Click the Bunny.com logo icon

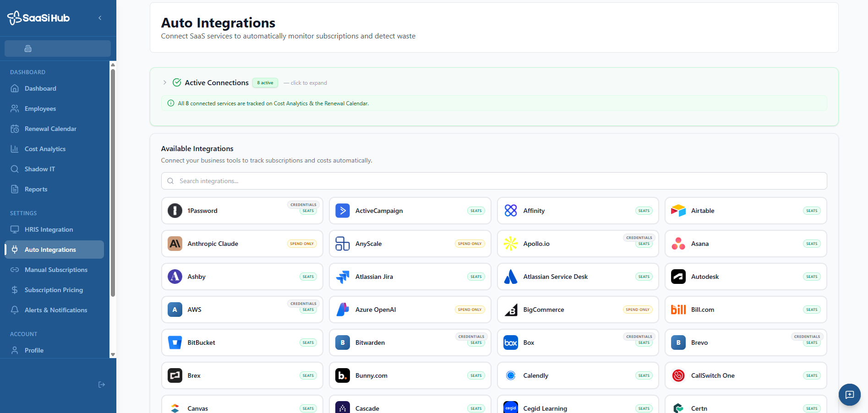(x=343, y=375)
